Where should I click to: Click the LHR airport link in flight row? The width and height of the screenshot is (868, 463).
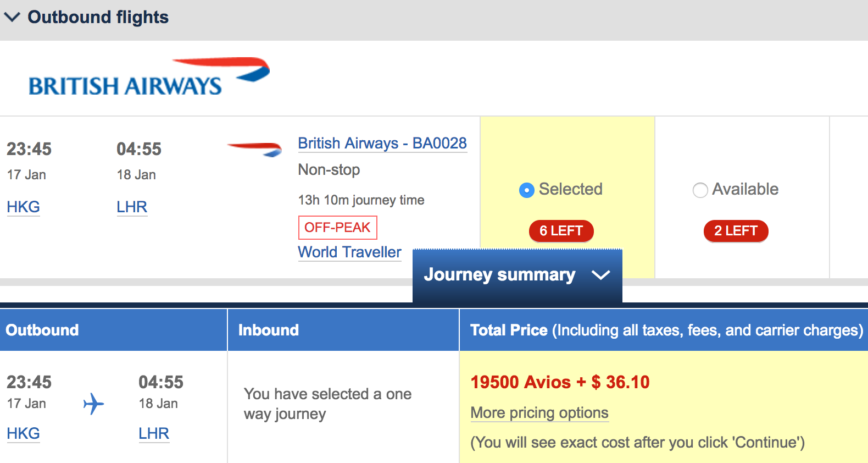point(132,207)
